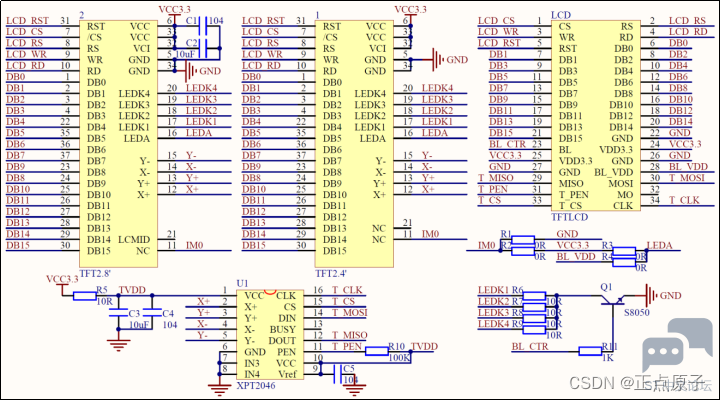
Task: Select the R5 10R resistor symbol
Action: (85, 296)
